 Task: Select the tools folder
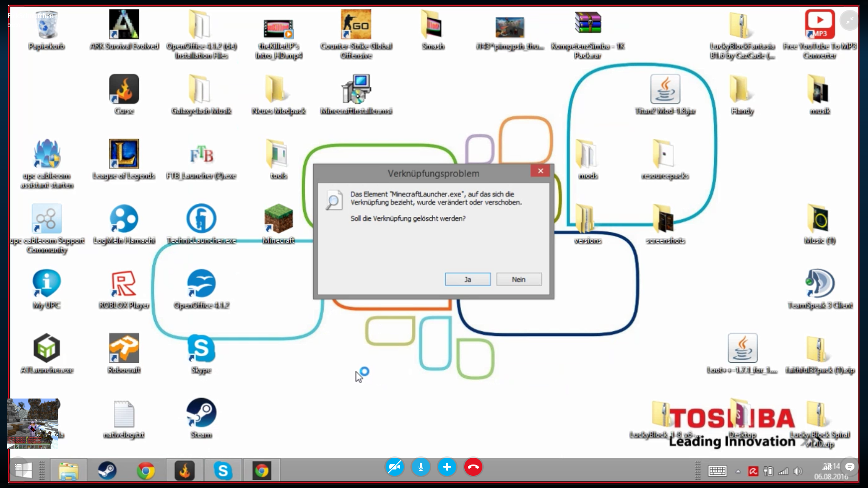[x=278, y=160]
